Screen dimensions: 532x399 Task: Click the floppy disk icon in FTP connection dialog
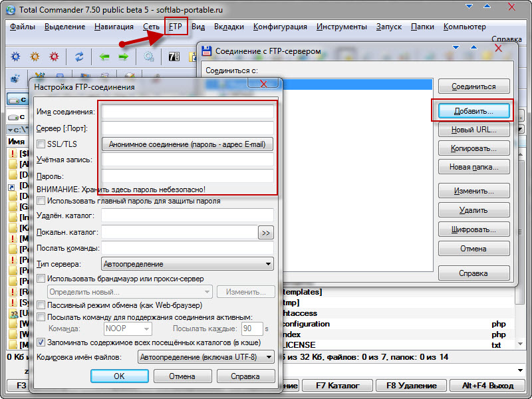click(x=207, y=51)
